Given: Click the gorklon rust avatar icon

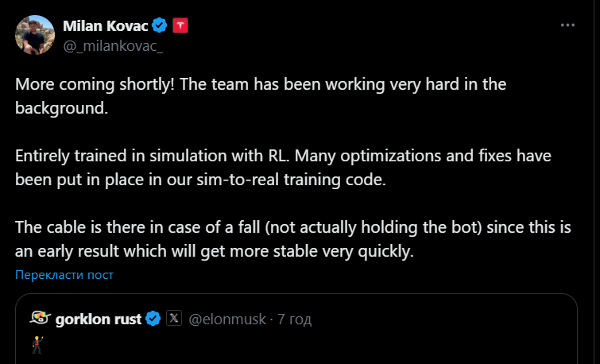Looking at the screenshot, I should coord(41,318).
